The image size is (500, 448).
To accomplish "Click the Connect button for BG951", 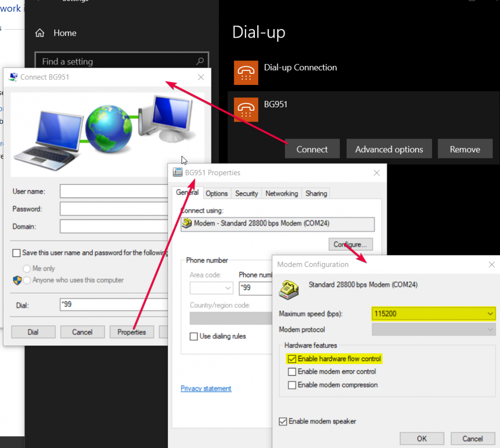I will [x=312, y=149].
